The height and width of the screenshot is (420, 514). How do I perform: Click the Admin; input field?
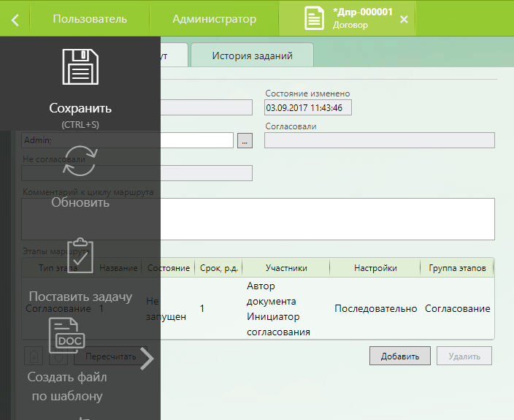[128, 140]
